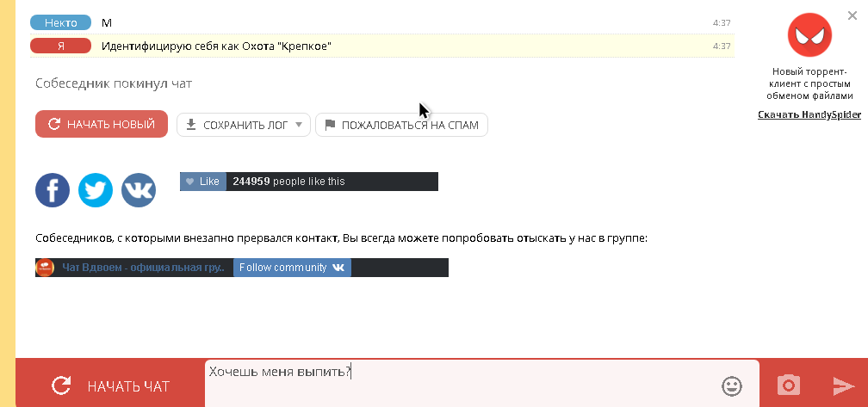The image size is (868, 407).
Task: Click the 4:37 timestamp of Я message
Action: [x=722, y=46]
